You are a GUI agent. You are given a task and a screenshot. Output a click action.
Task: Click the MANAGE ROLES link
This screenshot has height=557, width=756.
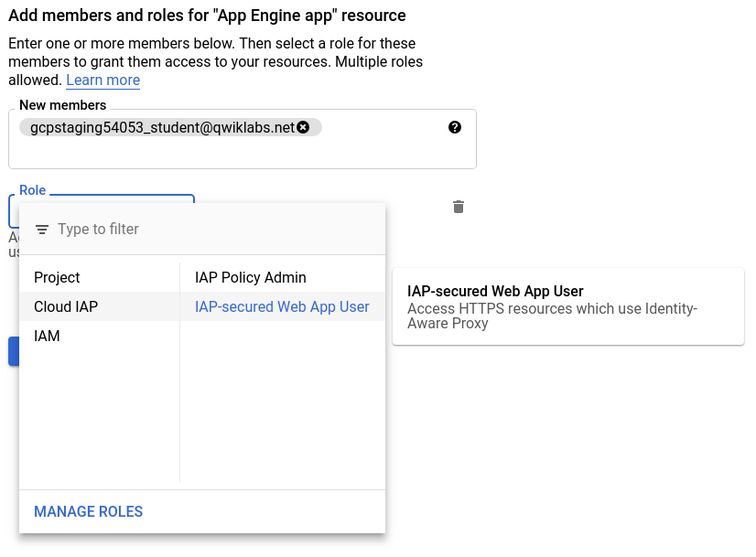(88, 511)
